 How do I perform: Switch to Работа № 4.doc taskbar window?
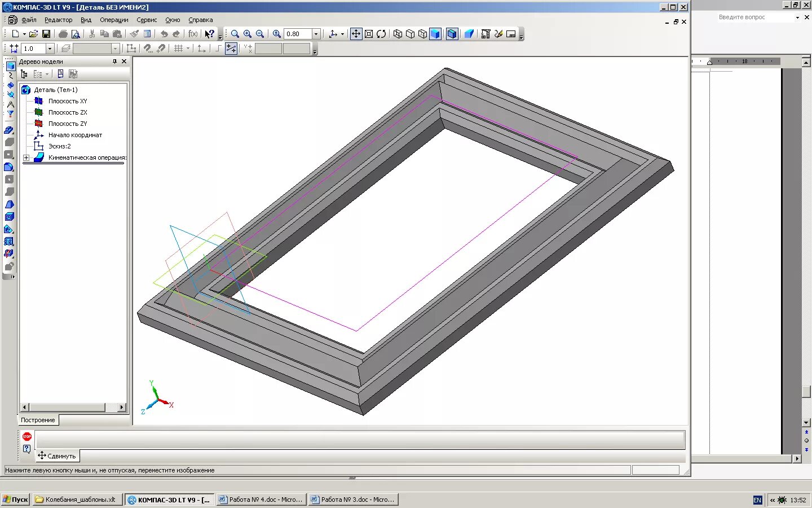coord(261,500)
